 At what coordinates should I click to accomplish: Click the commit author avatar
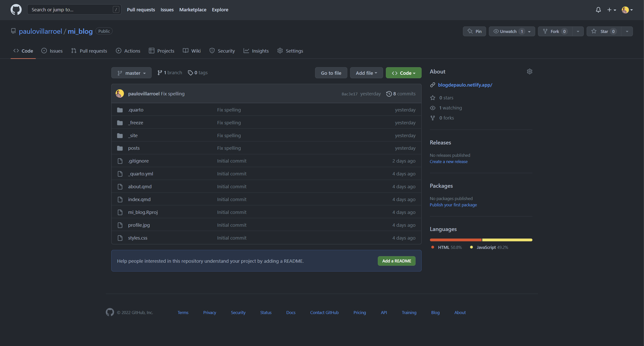point(120,93)
